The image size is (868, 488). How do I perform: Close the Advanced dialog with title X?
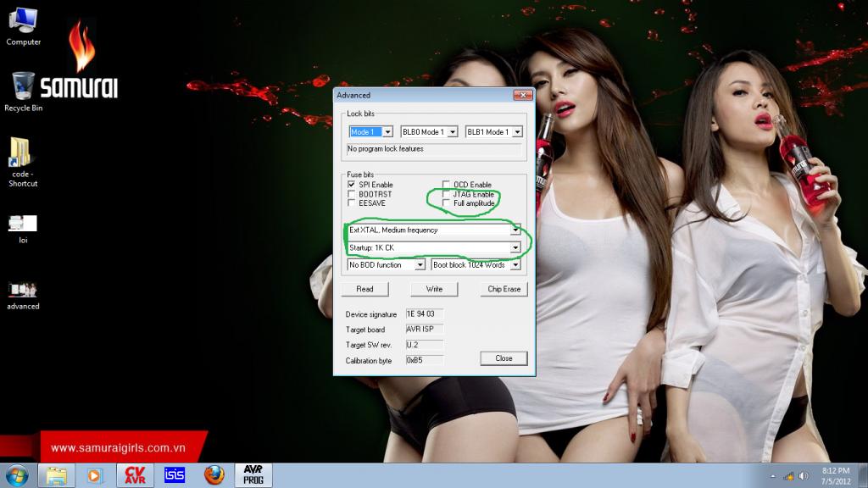coord(522,95)
